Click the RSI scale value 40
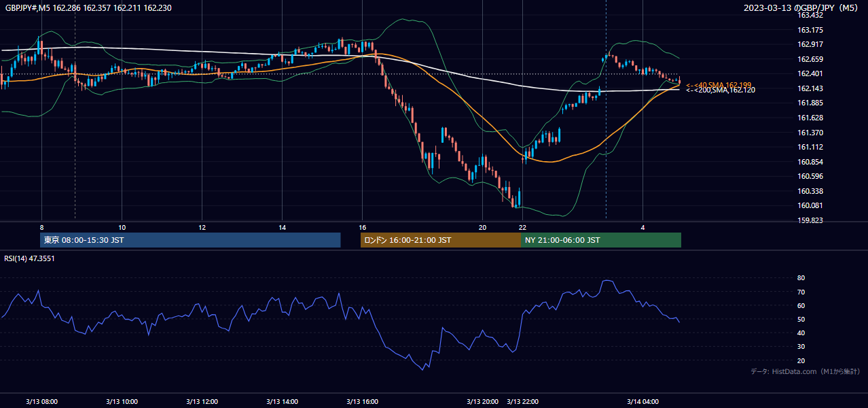Screen dimensions: 868x408 (801, 333)
